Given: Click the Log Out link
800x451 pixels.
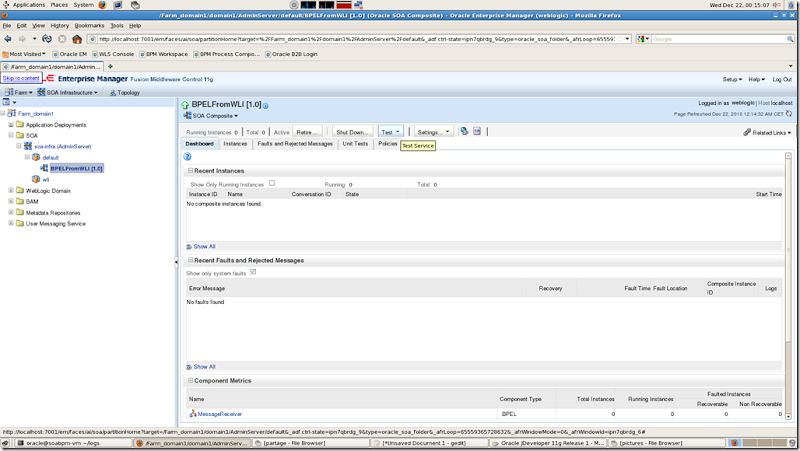Looking at the screenshot, I should click(782, 79).
